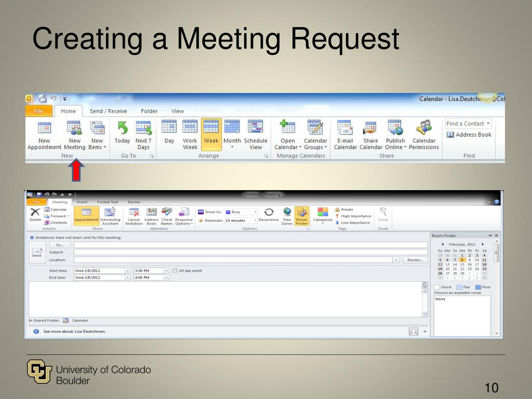Switch to Review tab in meeting window
The height and width of the screenshot is (399, 532).
point(134,202)
